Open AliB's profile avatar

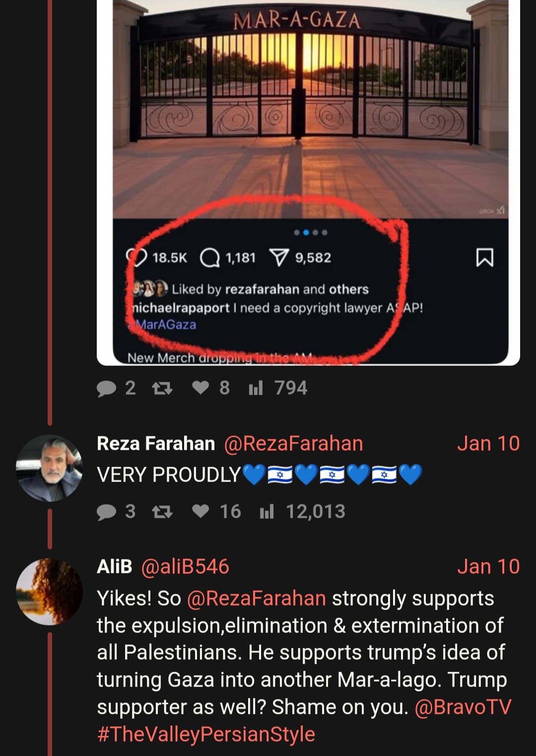[49, 592]
